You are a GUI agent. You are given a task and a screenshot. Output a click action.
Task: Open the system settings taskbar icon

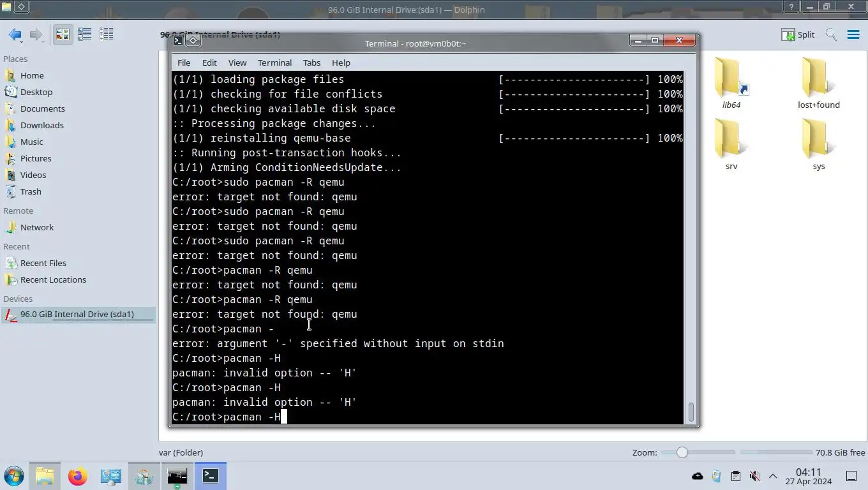110,476
